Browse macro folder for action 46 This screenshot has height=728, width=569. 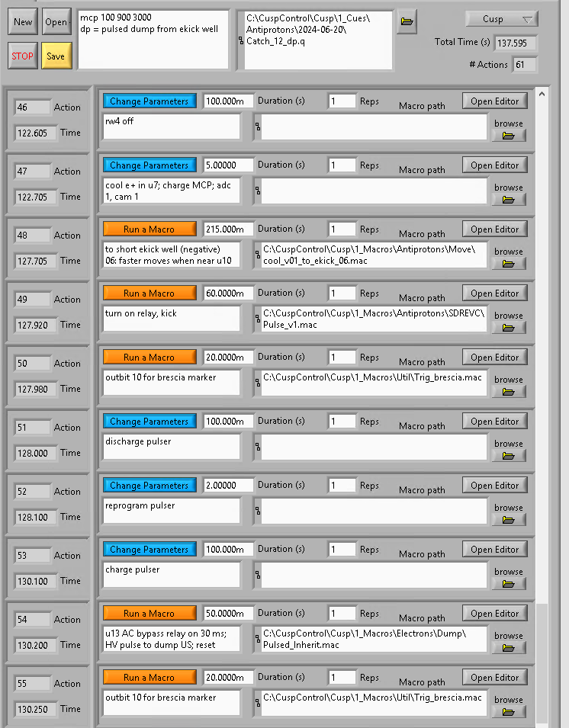pyautogui.click(x=509, y=136)
